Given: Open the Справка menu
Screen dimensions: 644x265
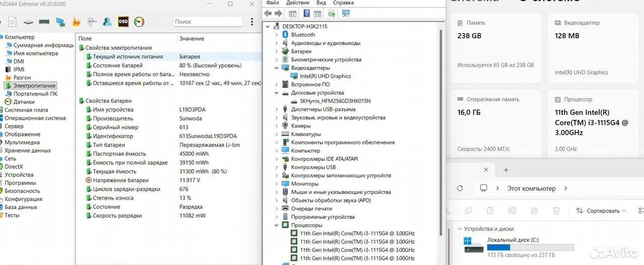Looking at the screenshot, I should 344,3.
